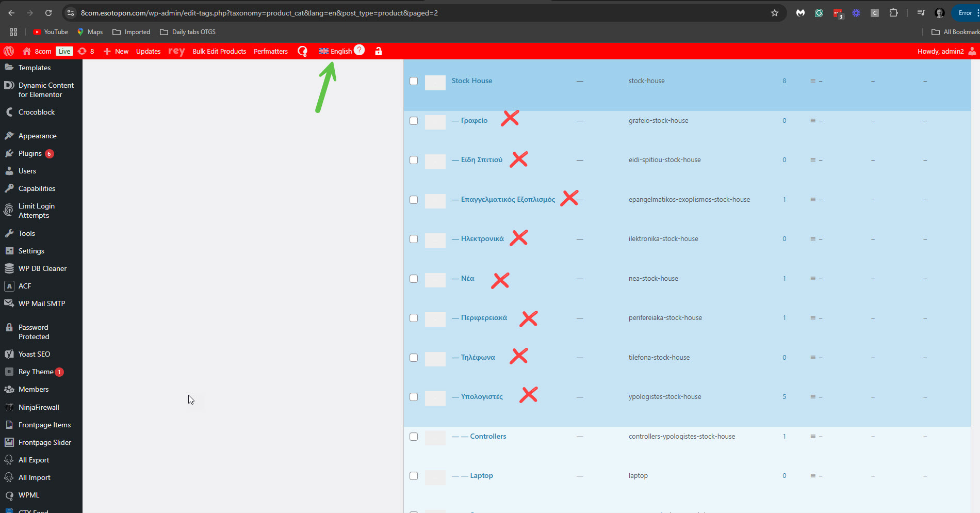Click the WordPress logo in admin bar
The image size is (980, 513).
(x=9, y=51)
